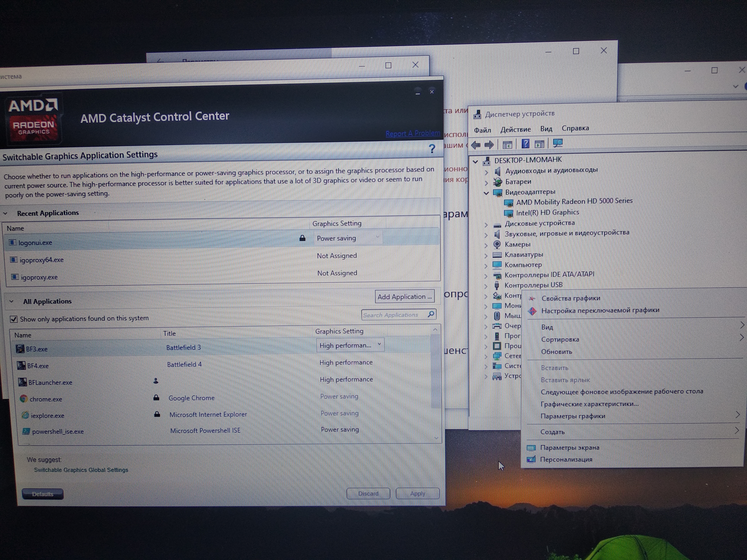This screenshot has width=747, height=560.
Task: Select Графические характеристики... in context menu
Action: pyautogui.click(x=589, y=404)
